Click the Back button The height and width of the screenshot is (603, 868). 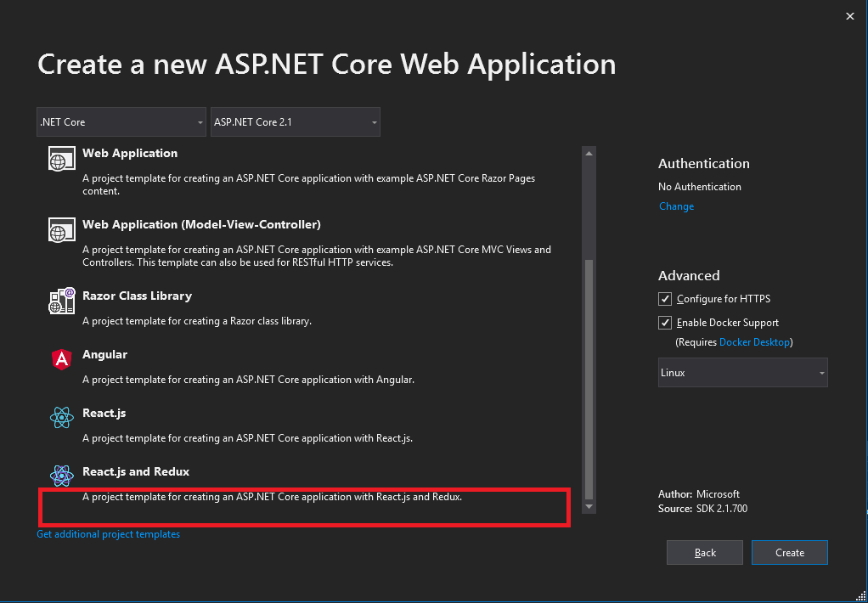[705, 553]
